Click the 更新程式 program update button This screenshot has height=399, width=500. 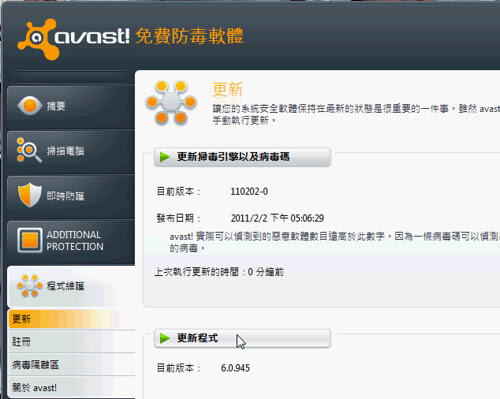point(242,338)
